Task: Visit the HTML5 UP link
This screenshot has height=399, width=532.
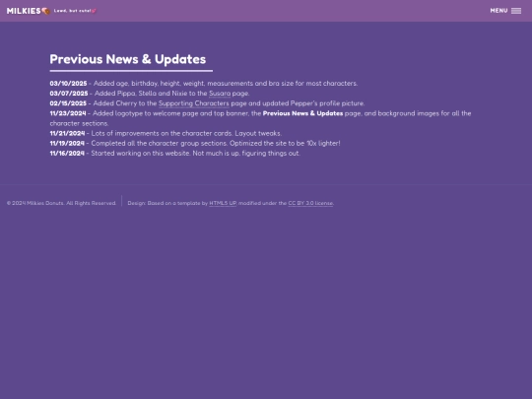Action: click(223, 203)
